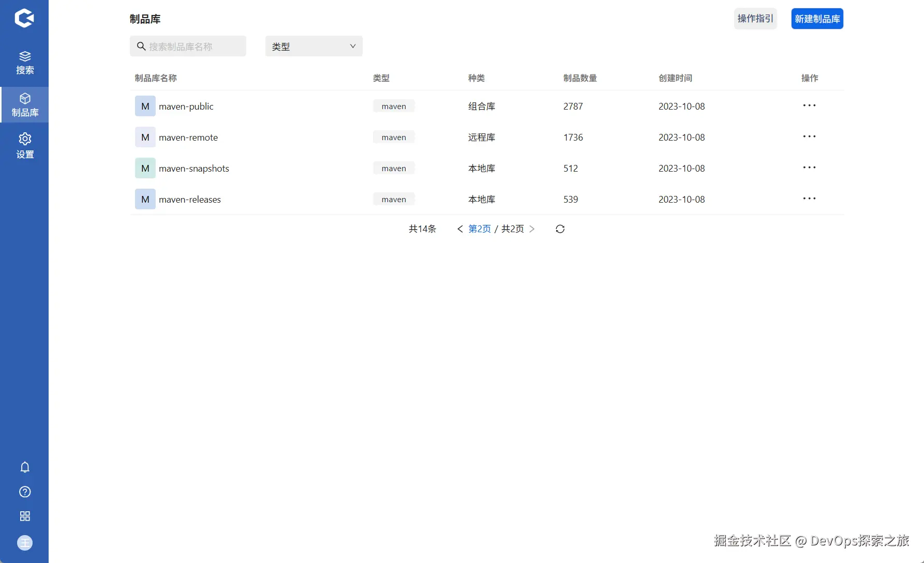Click the 共2页 page total text
The height and width of the screenshot is (563, 924).
(x=513, y=229)
